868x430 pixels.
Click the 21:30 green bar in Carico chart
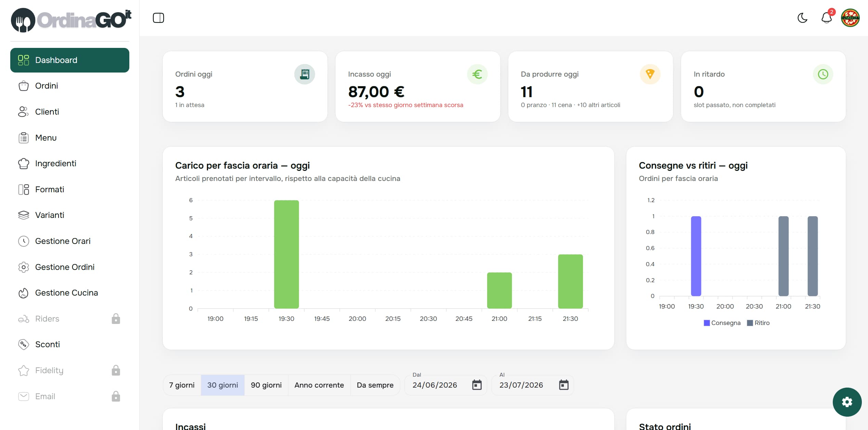[570, 282]
